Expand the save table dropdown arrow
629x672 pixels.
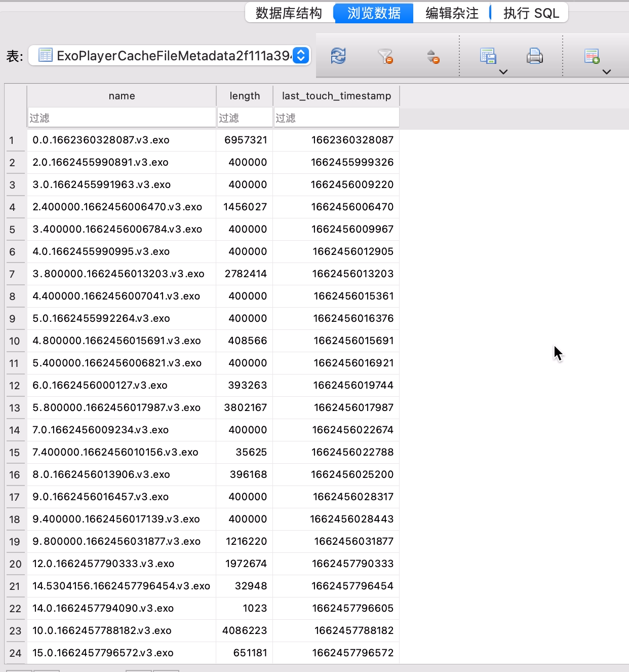503,72
